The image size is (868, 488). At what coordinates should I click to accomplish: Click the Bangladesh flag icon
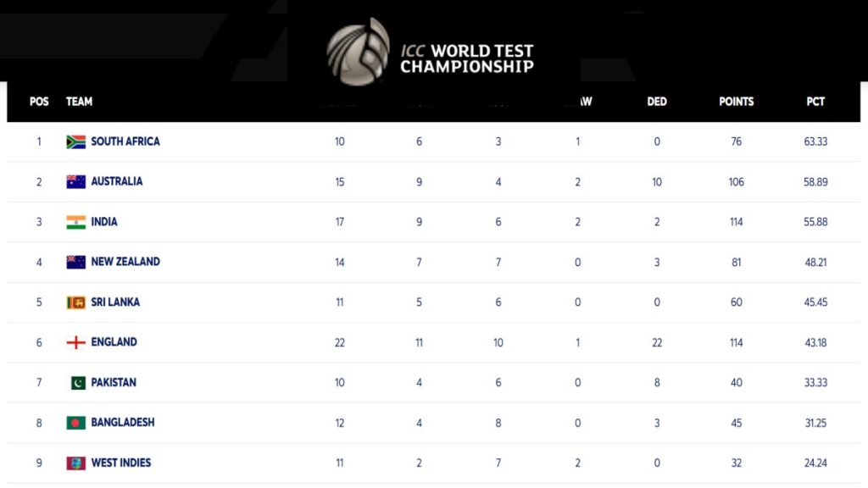76,423
